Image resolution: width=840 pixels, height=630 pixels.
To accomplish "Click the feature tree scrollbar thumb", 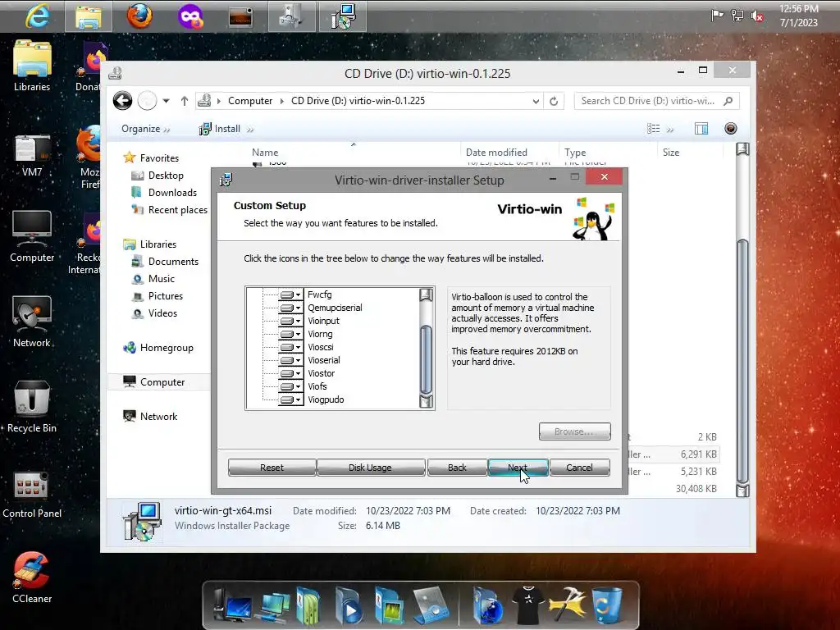I will pyautogui.click(x=426, y=359).
